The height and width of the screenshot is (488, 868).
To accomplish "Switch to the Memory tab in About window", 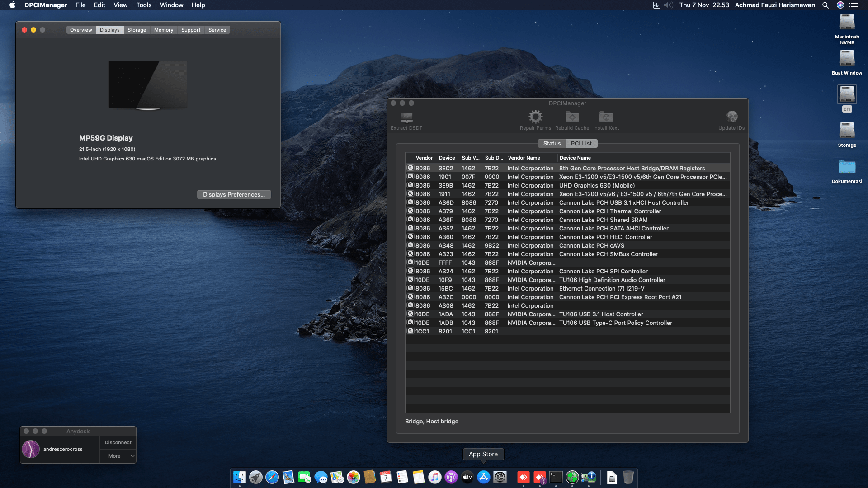I will click(164, 29).
